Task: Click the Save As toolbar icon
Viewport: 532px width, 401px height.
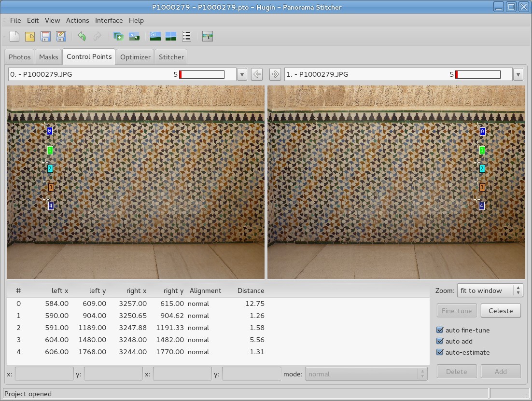Action: click(x=61, y=36)
